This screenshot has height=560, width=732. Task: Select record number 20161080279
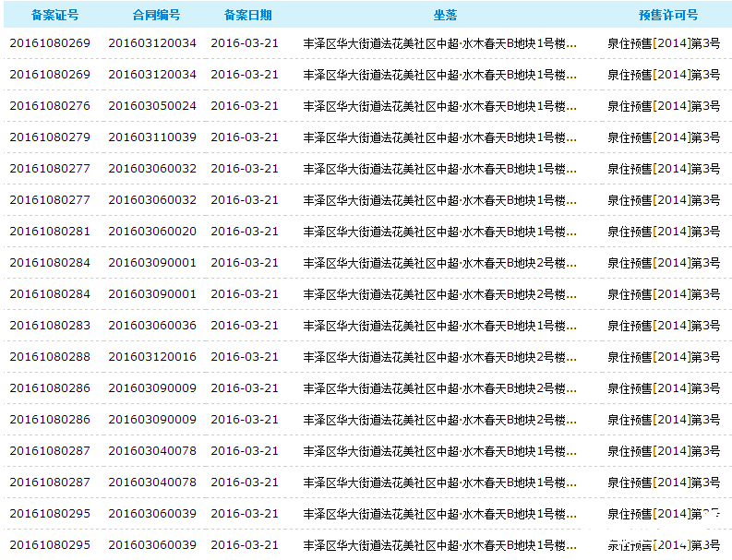point(50,137)
